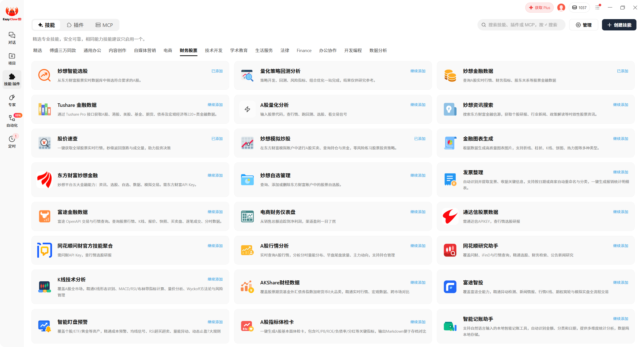Select the 内容创作 category
Viewport: 644px width, 347px height.
[x=117, y=50]
